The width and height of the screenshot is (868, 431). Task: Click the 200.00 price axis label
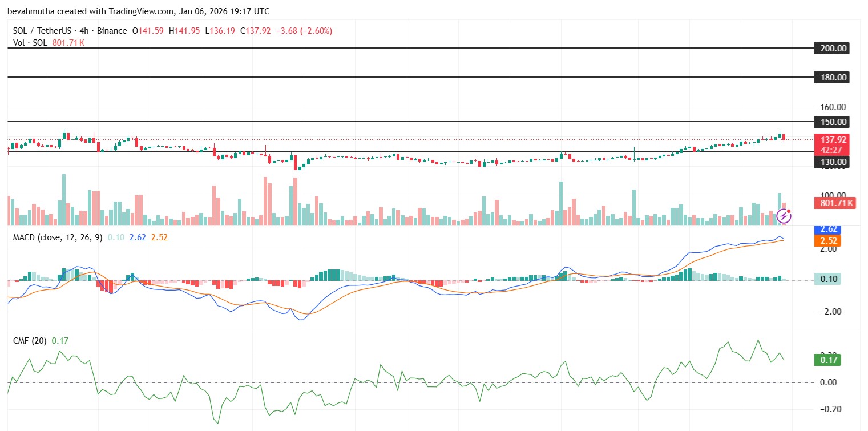833,49
